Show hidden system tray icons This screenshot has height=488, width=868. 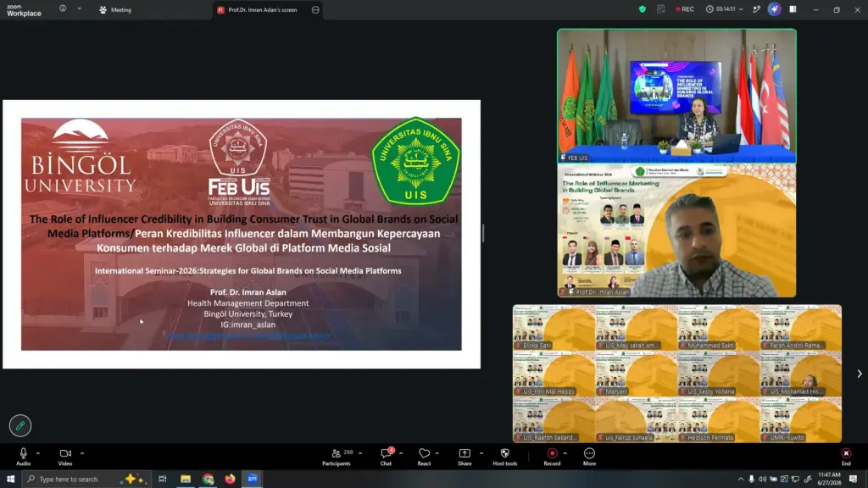pos(741,480)
